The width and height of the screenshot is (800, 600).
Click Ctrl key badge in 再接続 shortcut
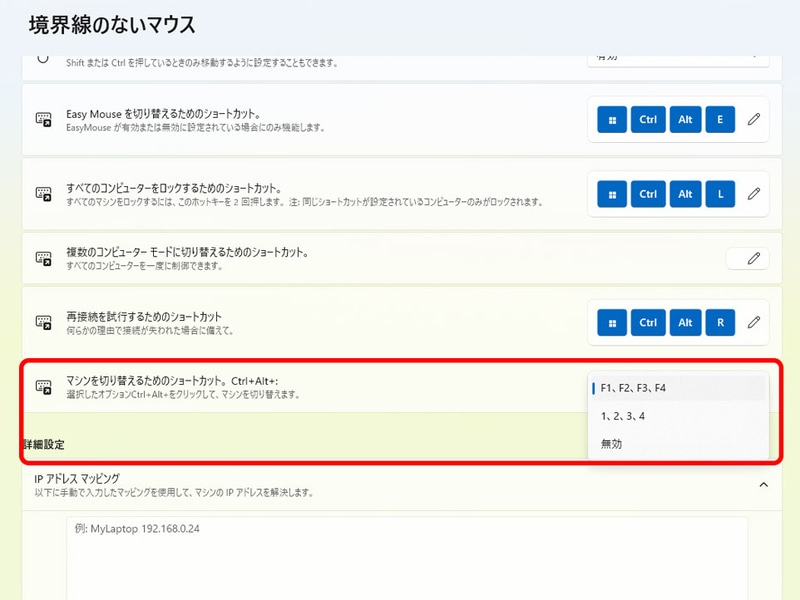click(648, 322)
